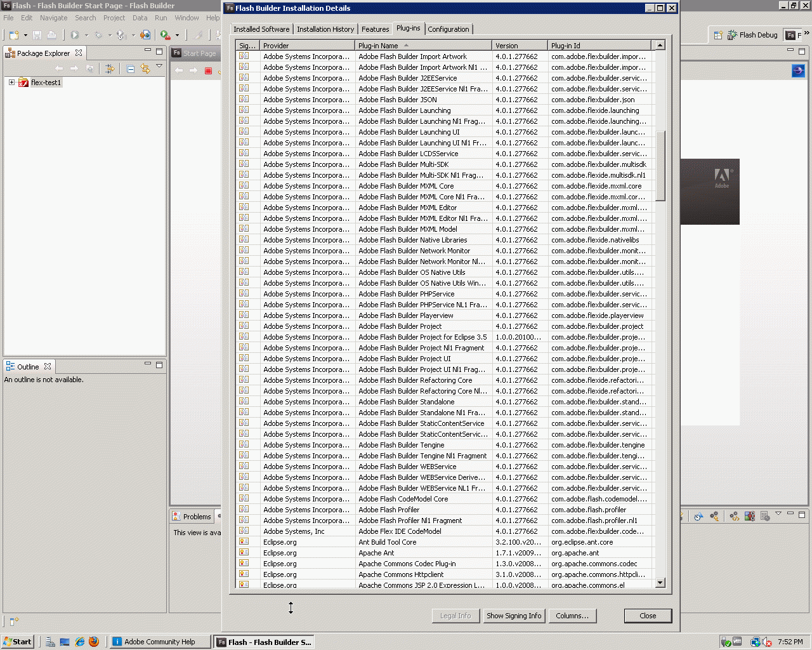Open the Run dropdown arrow in toolbar

pos(86,36)
